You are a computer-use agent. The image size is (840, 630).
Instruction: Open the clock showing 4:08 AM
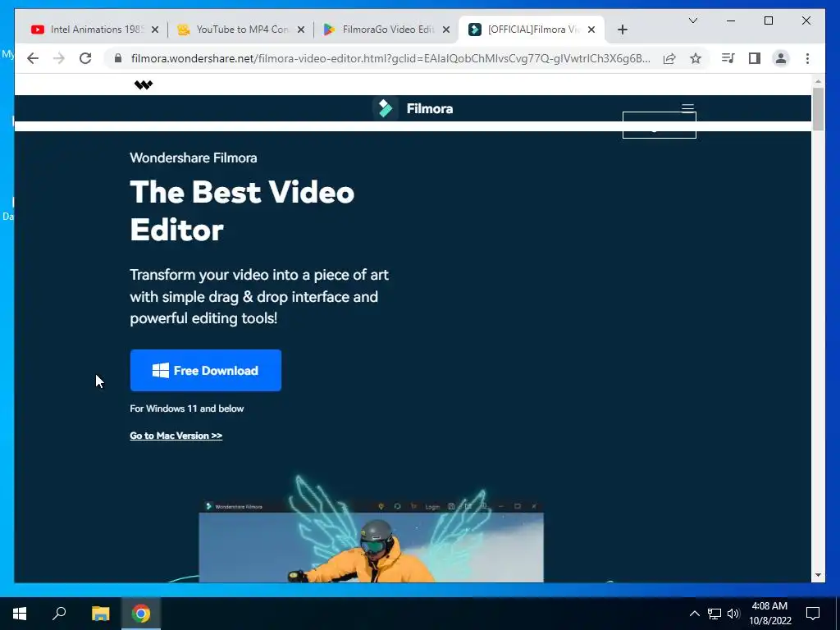769,614
